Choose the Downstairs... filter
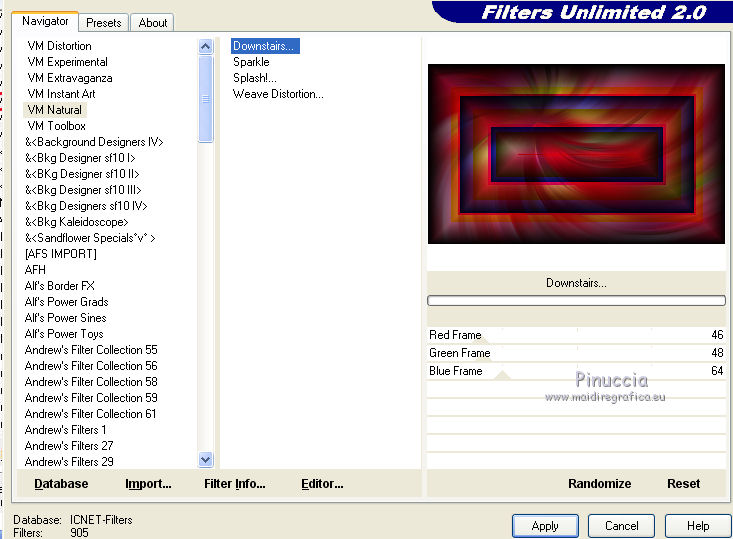 (x=265, y=46)
